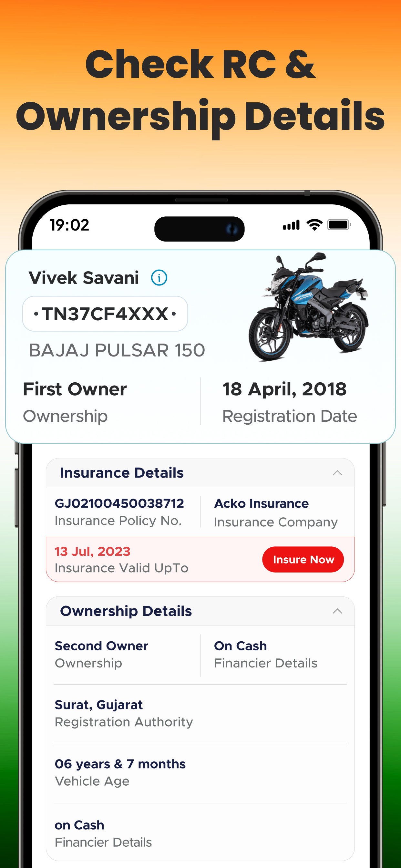The height and width of the screenshot is (868, 401).
Task: Tap the Ownership Details header title
Action: coord(126,611)
